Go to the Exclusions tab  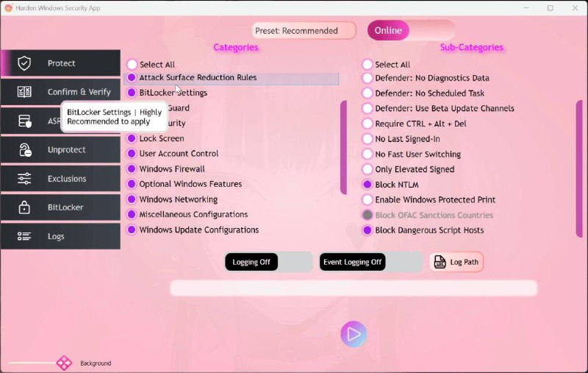60,179
